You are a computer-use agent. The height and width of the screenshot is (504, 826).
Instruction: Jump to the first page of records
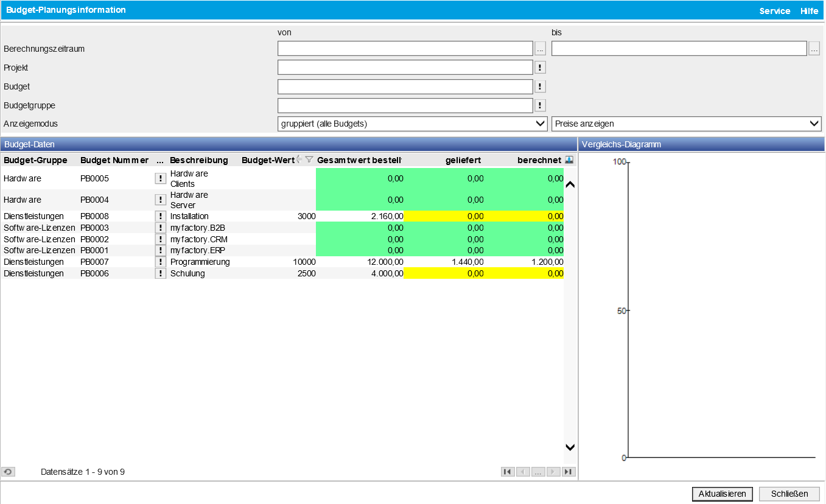pos(507,472)
